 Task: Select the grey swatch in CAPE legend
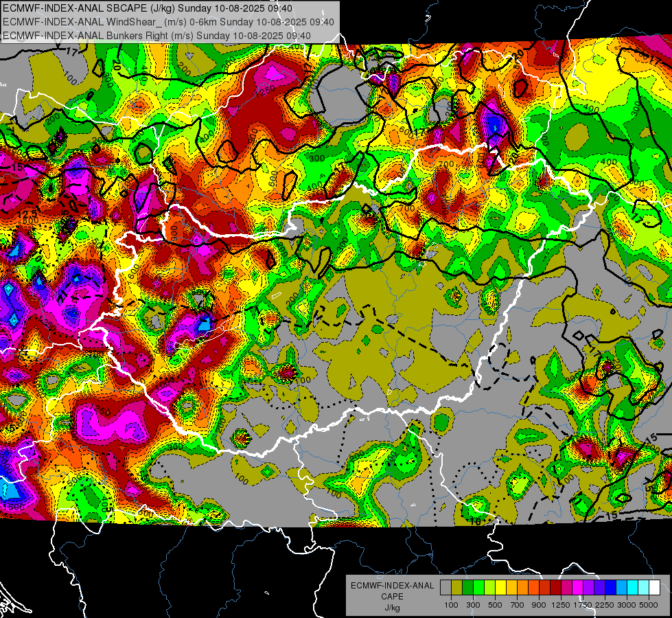(x=445, y=588)
